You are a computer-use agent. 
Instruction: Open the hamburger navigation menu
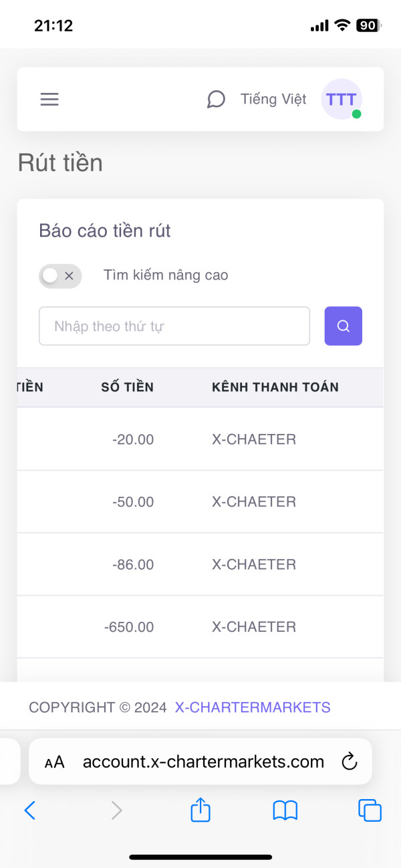[x=49, y=100]
